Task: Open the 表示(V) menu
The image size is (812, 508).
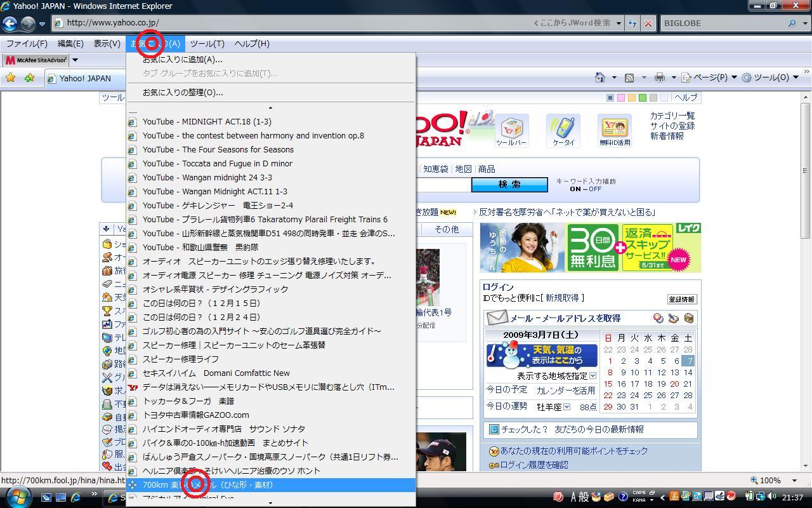Action: [x=107, y=44]
